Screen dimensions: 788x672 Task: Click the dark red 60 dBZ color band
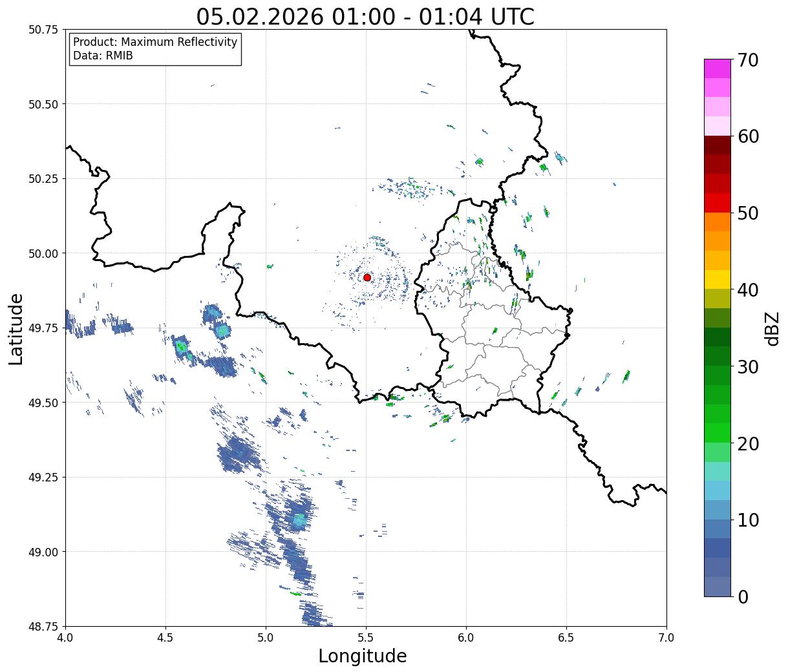(718, 145)
